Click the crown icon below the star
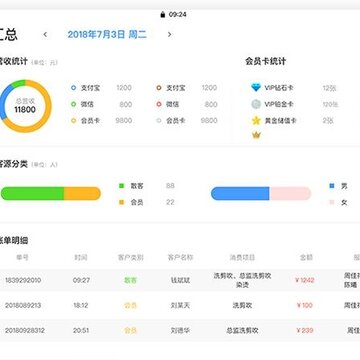The width and height of the screenshot is (360, 360). point(256,135)
